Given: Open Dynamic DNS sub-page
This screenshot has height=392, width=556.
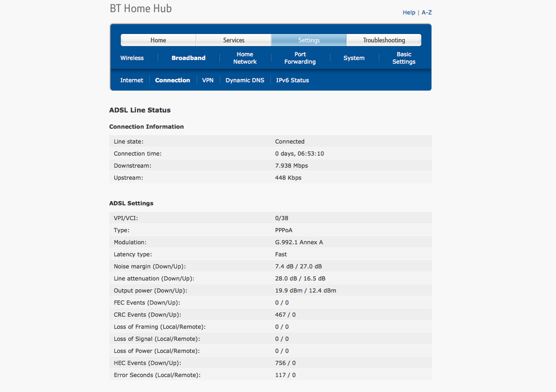Looking at the screenshot, I should click(245, 80).
